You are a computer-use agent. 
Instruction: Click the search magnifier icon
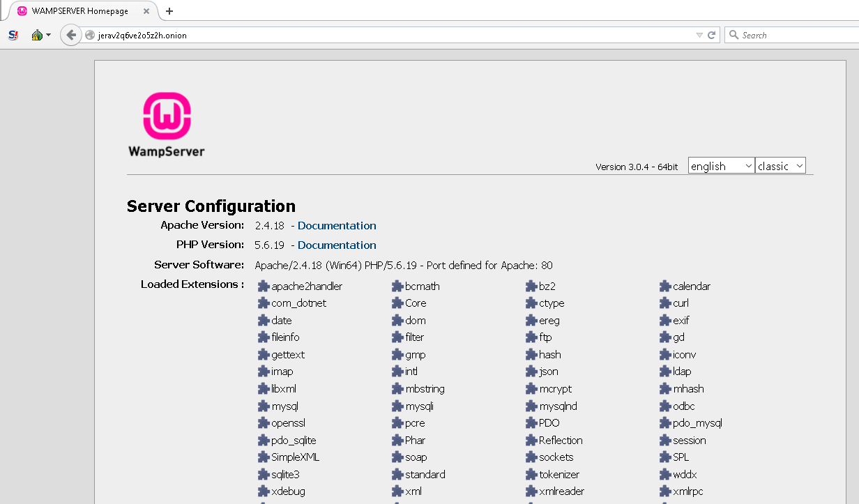733,35
